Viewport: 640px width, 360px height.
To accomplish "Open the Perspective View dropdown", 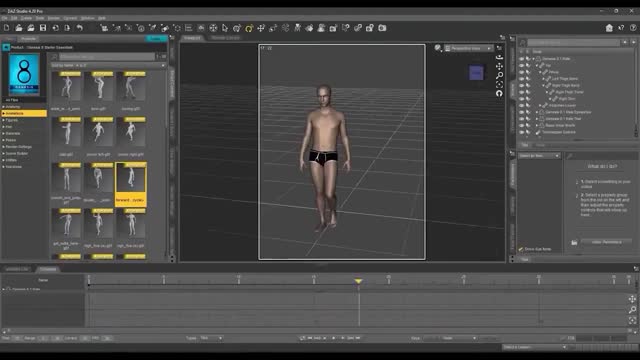I will pyautogui.click(x=469, y=48).
